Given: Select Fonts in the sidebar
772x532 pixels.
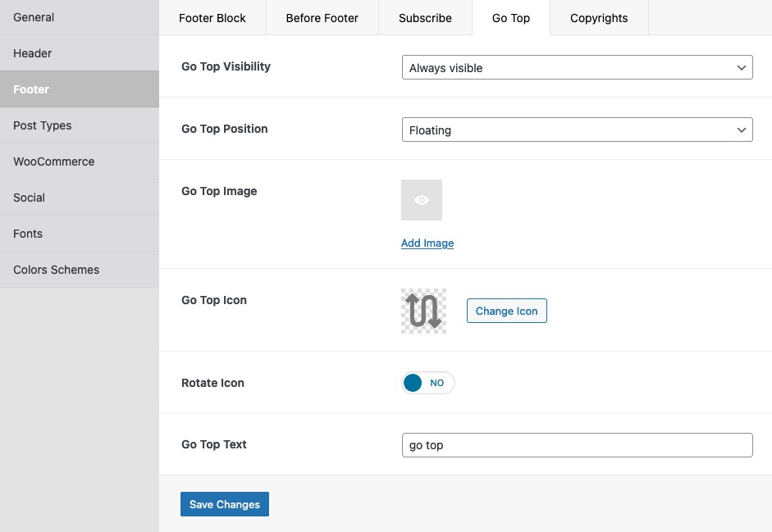Looking at the screenshot, I should 80,234.
